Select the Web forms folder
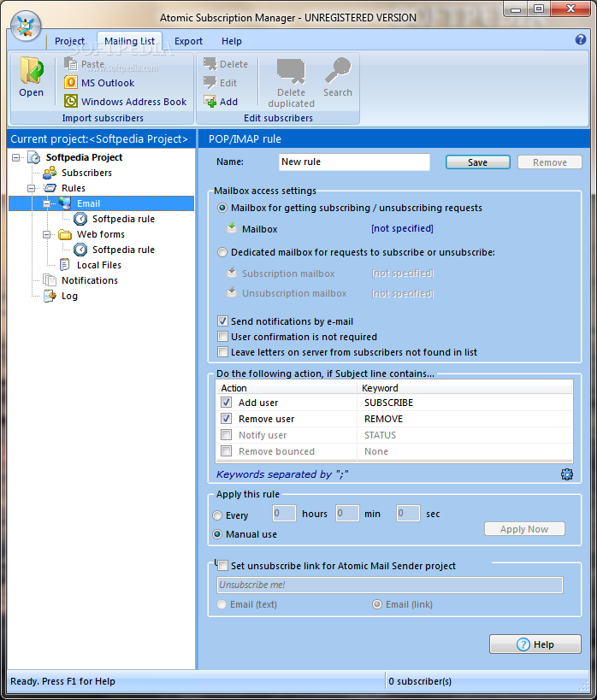 (101, 234)
